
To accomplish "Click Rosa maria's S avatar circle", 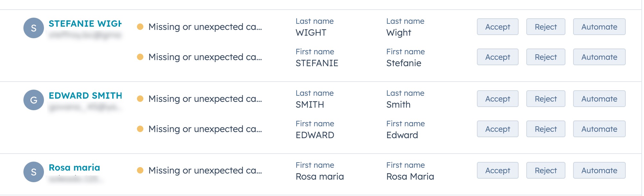I will [x=33, y=172].
